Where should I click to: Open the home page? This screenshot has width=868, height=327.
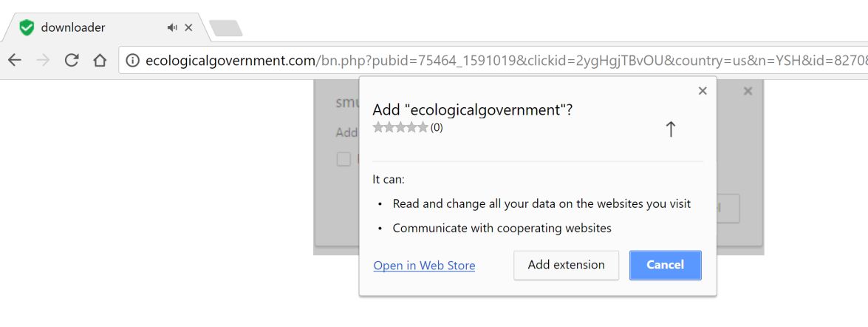tap(100, 61)
